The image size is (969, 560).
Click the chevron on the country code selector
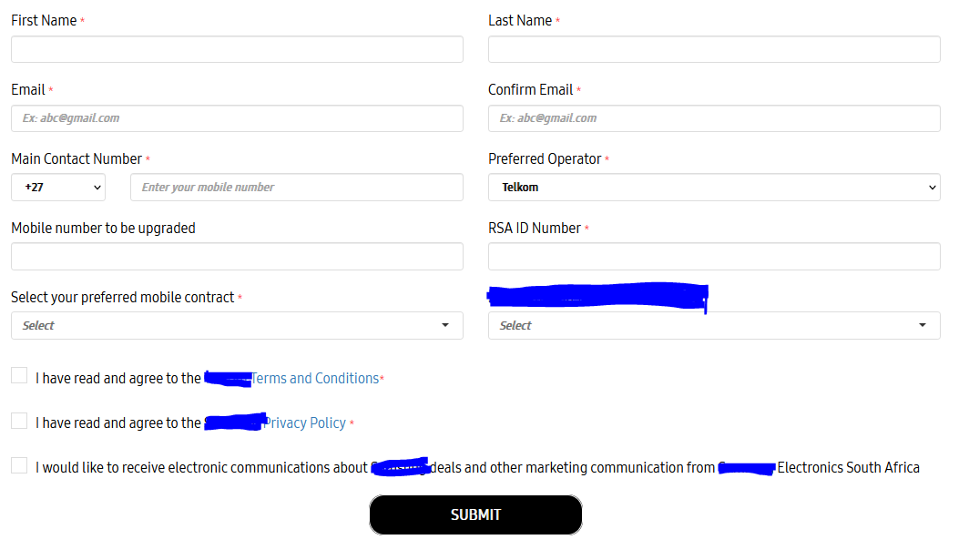[97, 188]
